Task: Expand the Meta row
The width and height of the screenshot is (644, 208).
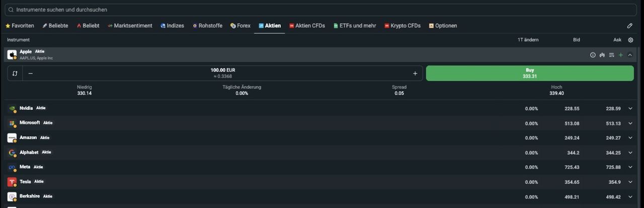Action: [x=630, y=167]
